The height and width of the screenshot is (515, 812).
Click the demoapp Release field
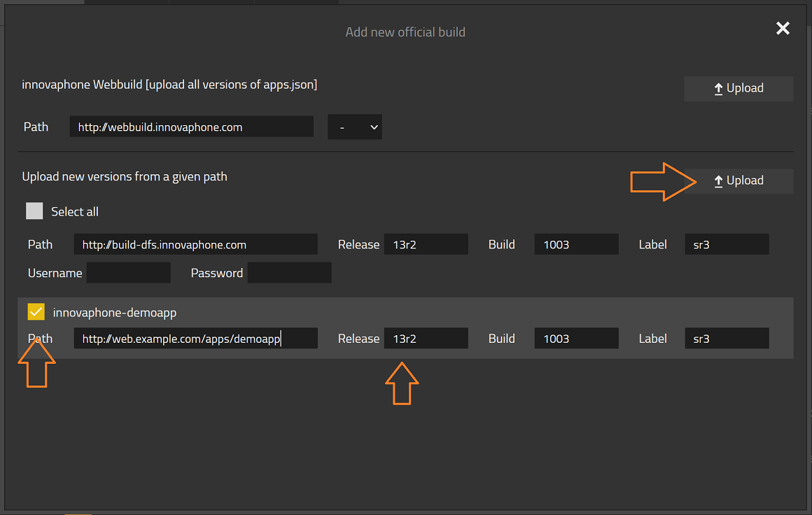(426, 339)
